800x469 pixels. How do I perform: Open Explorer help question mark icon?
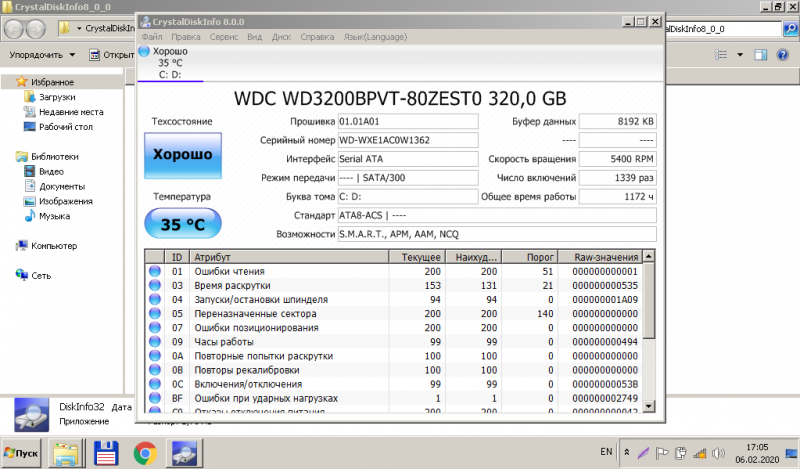(783, 55)
